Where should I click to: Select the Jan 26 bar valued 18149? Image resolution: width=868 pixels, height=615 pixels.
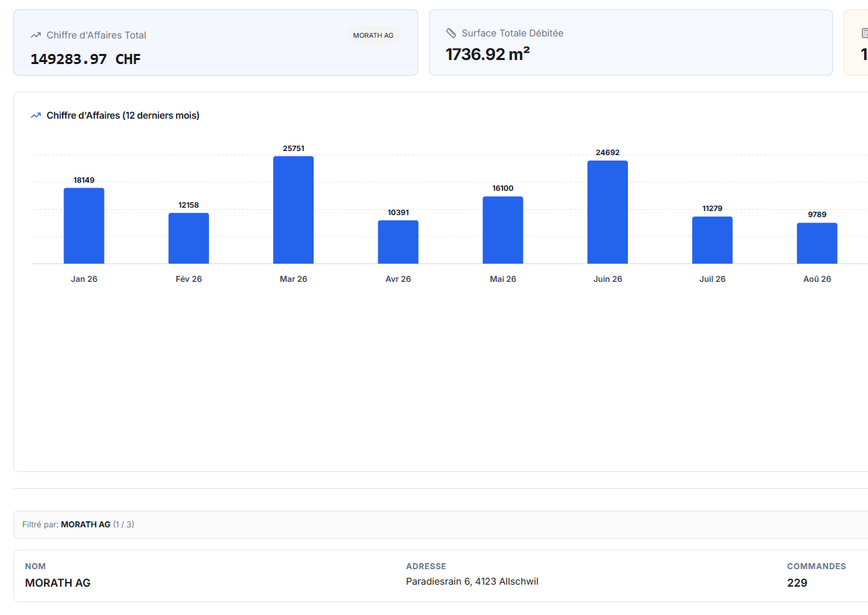click(84, 226)
